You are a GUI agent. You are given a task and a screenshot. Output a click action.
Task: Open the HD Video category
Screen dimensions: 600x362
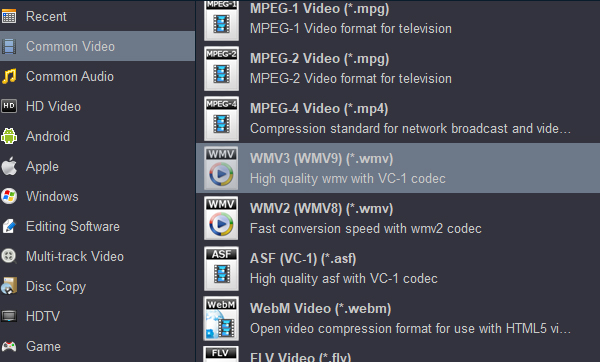[x=97, y=106]
